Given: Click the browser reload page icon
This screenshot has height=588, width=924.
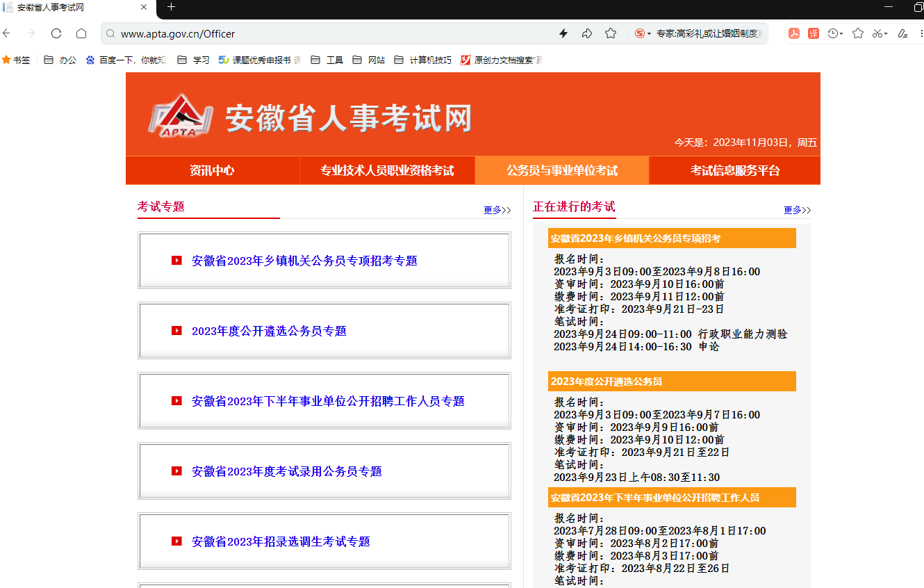Looking at the screenshot, I should click(56, 33).
